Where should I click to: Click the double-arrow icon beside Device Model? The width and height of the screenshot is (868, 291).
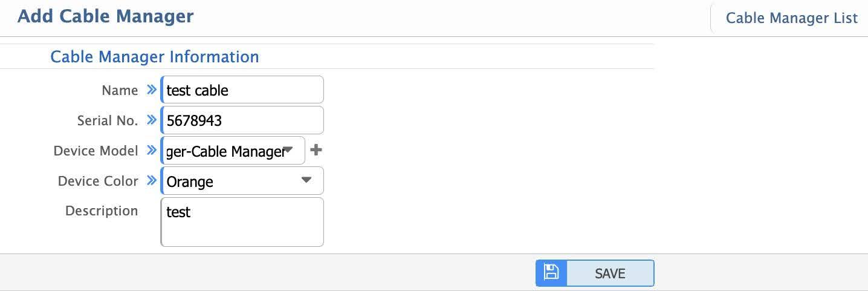click(x=151, y=151)
